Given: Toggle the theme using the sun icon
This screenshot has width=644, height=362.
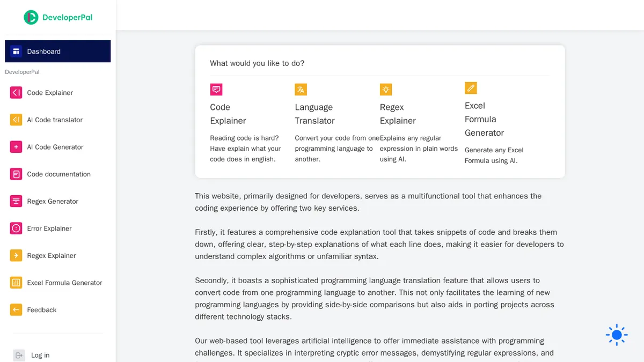Looking at the screenshot, I should [616, 335].
